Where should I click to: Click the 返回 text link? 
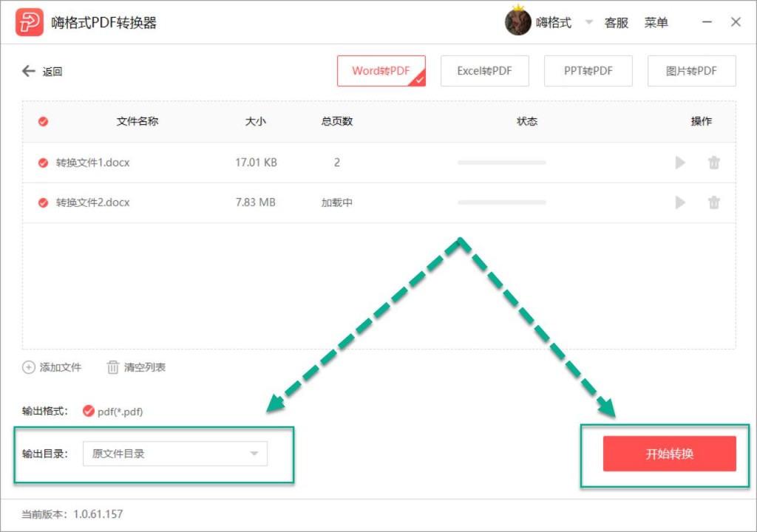tap(52, 72)
